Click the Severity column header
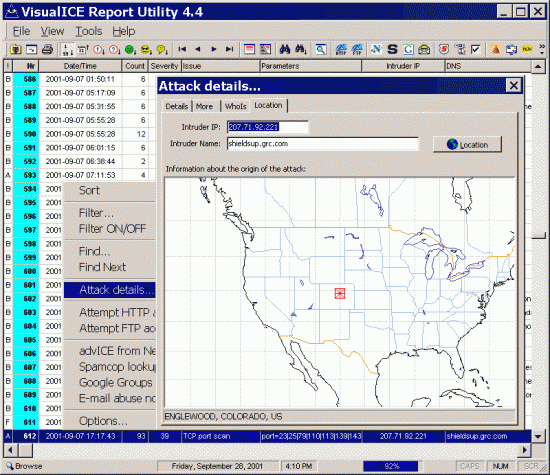The image size is (550, 475). point(164,66)
